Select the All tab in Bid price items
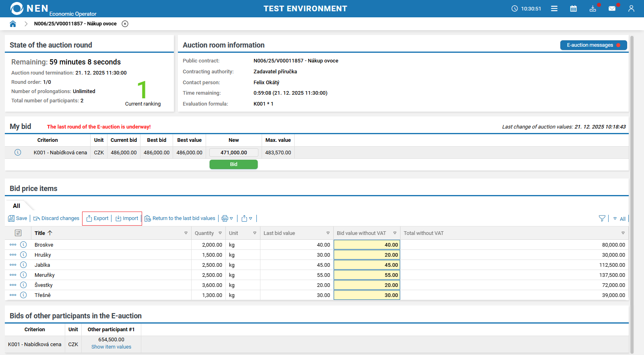This screenshot has height=355, width=644. tap(17, 206)
